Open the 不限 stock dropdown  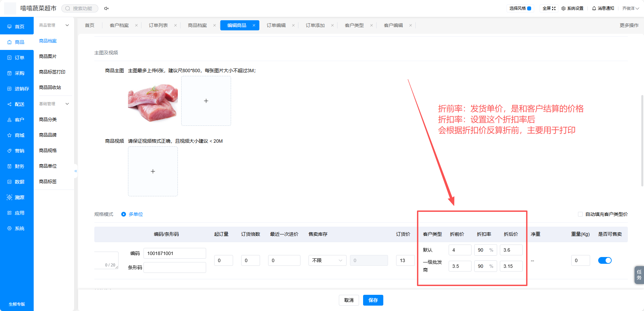click(x=327, y=260)
